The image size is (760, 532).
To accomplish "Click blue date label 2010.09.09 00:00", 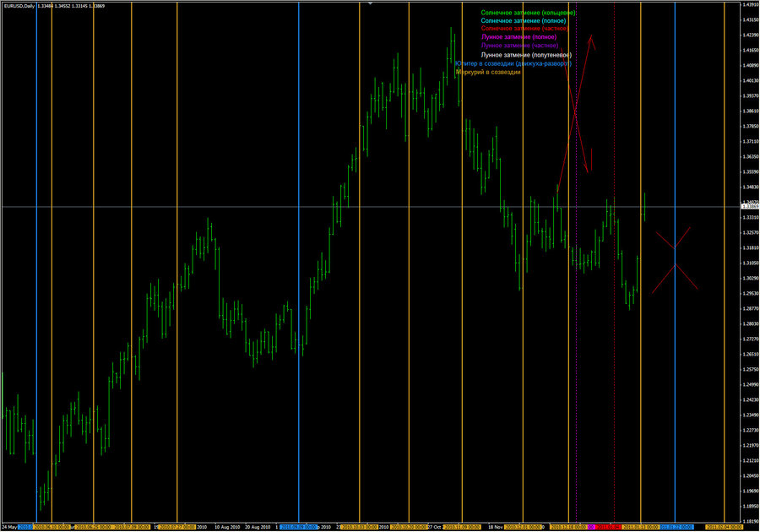I will [x=299, y=527].
